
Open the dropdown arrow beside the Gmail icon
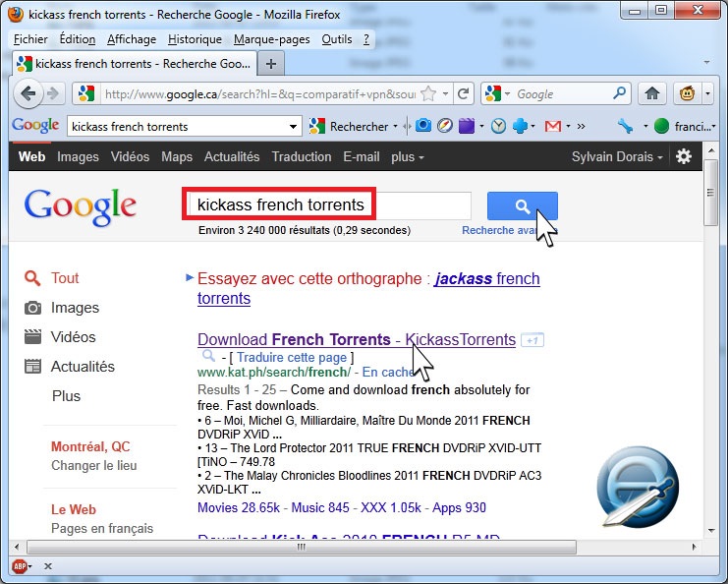pyautogui.click(x=568, y=127)
